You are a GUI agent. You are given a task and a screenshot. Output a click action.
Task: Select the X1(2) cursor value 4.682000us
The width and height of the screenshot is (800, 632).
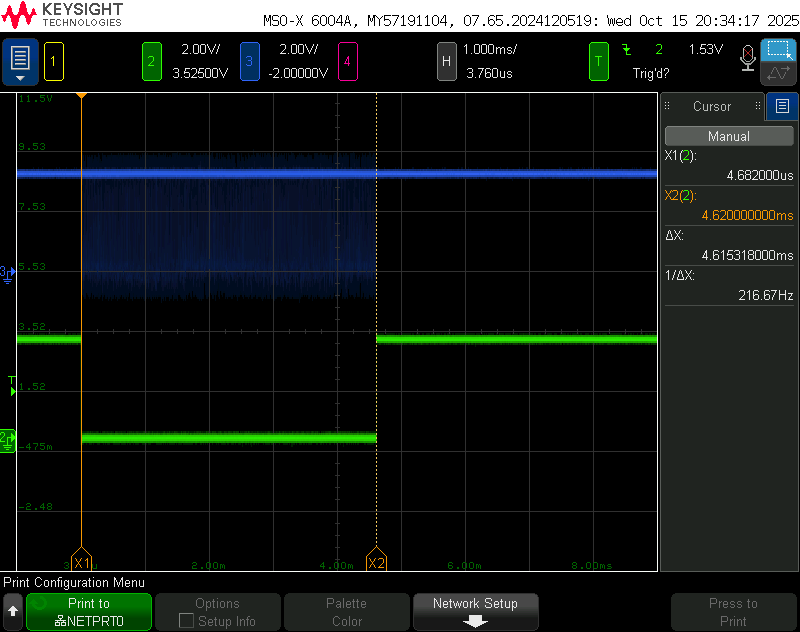pyautogui.click(x=760, y=175)
